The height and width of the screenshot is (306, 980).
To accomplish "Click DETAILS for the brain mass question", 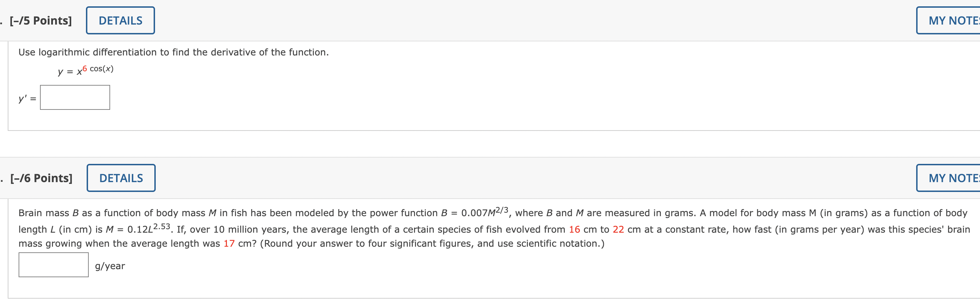I will click(121, 178).
